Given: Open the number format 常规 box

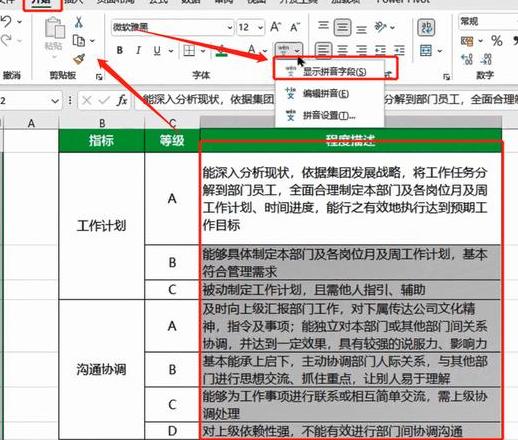Looking at the screenshot, I should coord(488,22).
